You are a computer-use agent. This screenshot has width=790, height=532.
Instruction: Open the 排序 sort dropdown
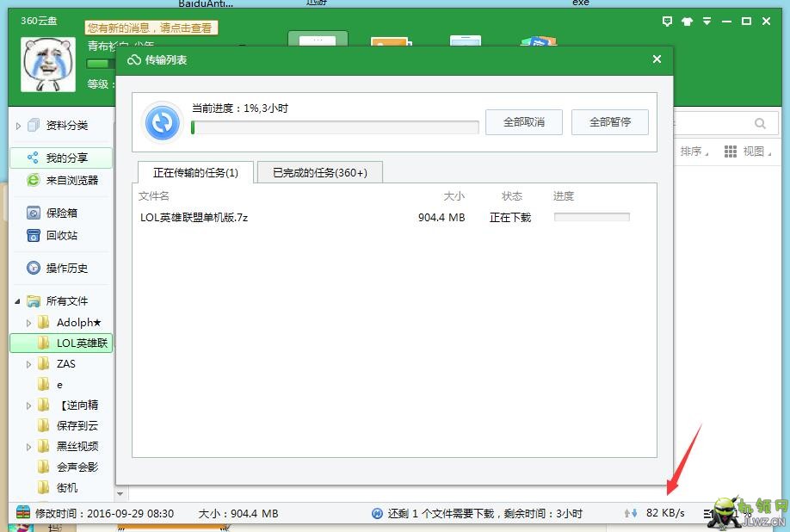tap(694, 152)
